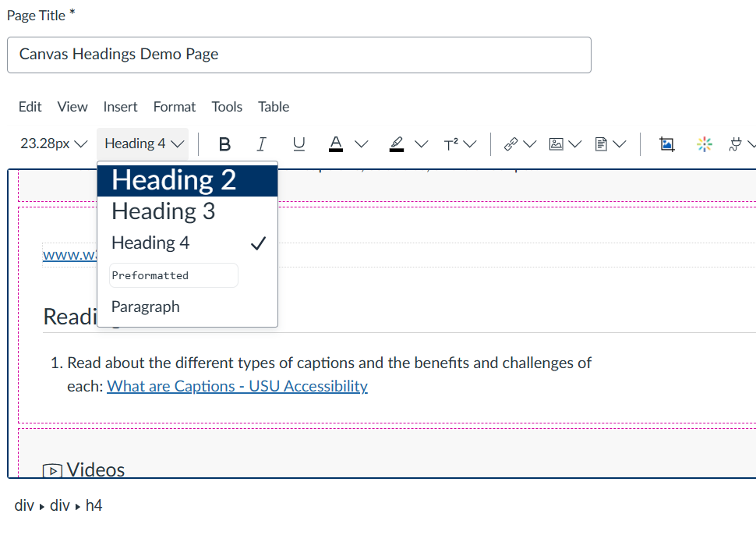Open the Heading 4 block format dropdown
This screenshot has width=756, height=535.
143,143
